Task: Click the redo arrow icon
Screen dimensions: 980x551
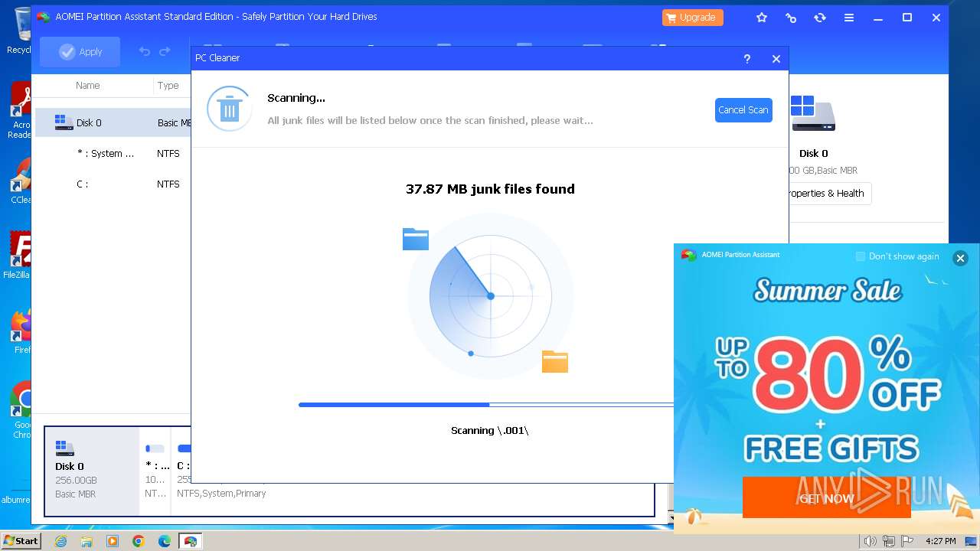Action: point(165,51)
